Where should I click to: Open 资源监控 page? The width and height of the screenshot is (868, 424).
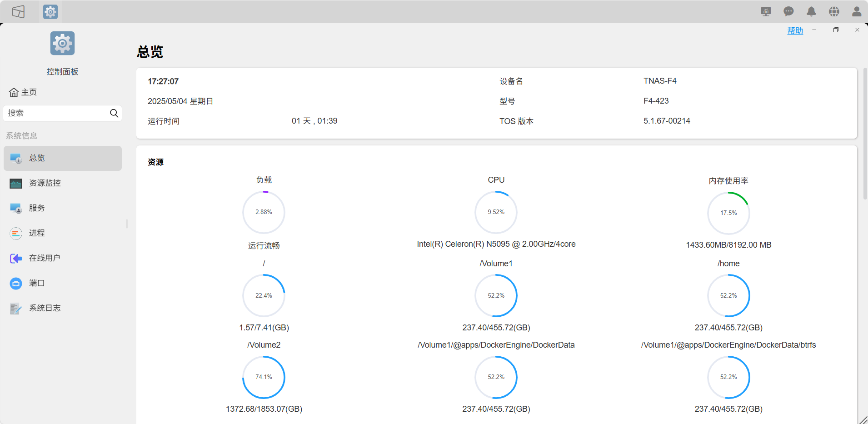[x=63, y=183]
